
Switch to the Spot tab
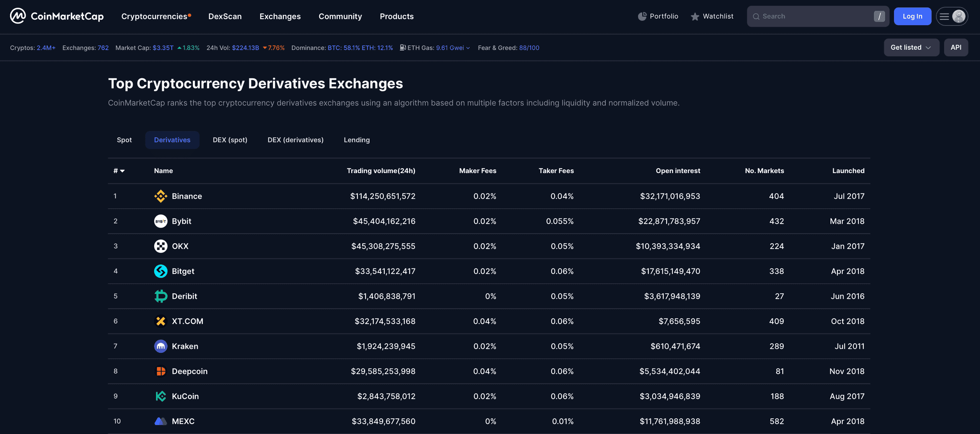(124, 140)
